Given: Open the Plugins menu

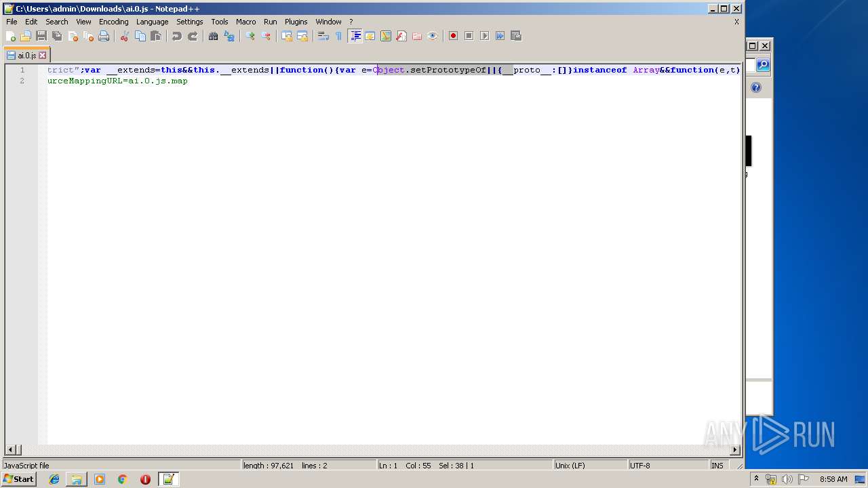Looking at the screenshot, I should coord(296,22).
